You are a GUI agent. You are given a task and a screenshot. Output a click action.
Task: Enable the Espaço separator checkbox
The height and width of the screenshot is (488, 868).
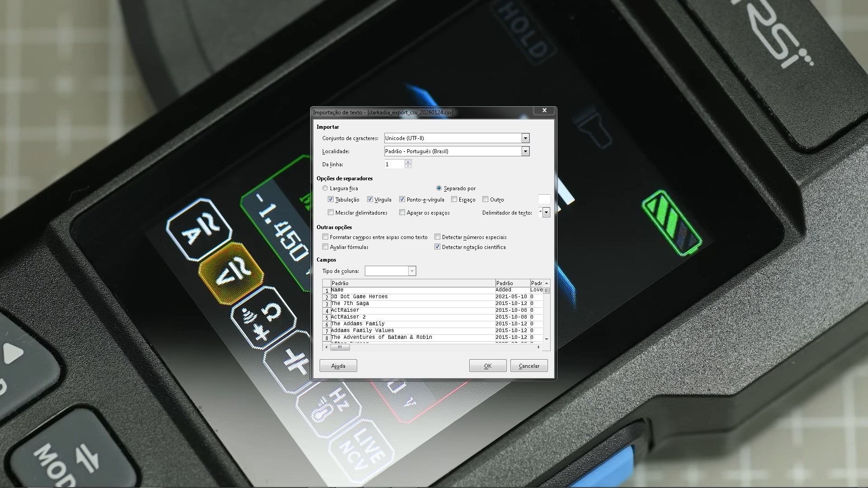(x=454, y=199)
